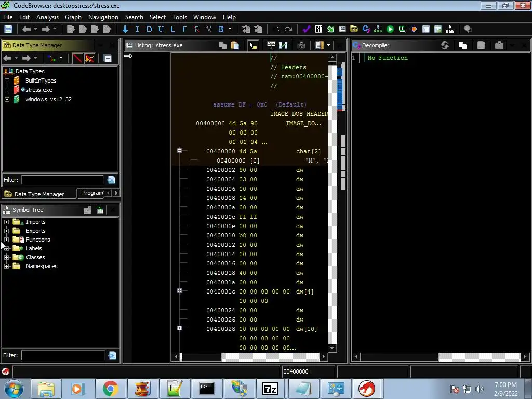
Task: Click the blue down arrow navigation icon
Action: click(125, 29)
